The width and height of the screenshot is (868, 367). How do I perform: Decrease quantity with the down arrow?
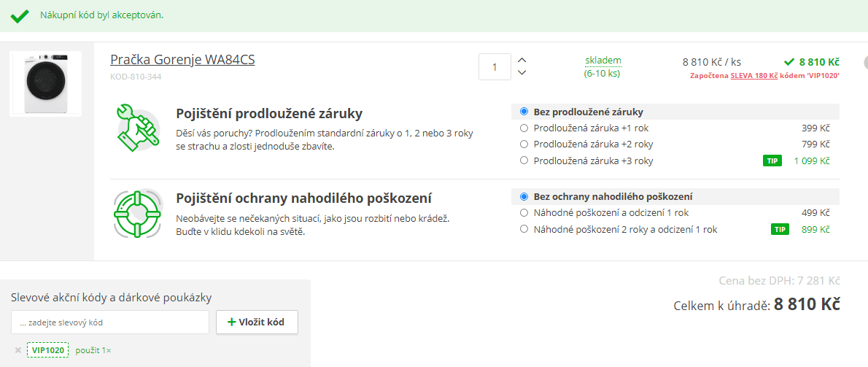pyautogui.click(x=522, y=73)
